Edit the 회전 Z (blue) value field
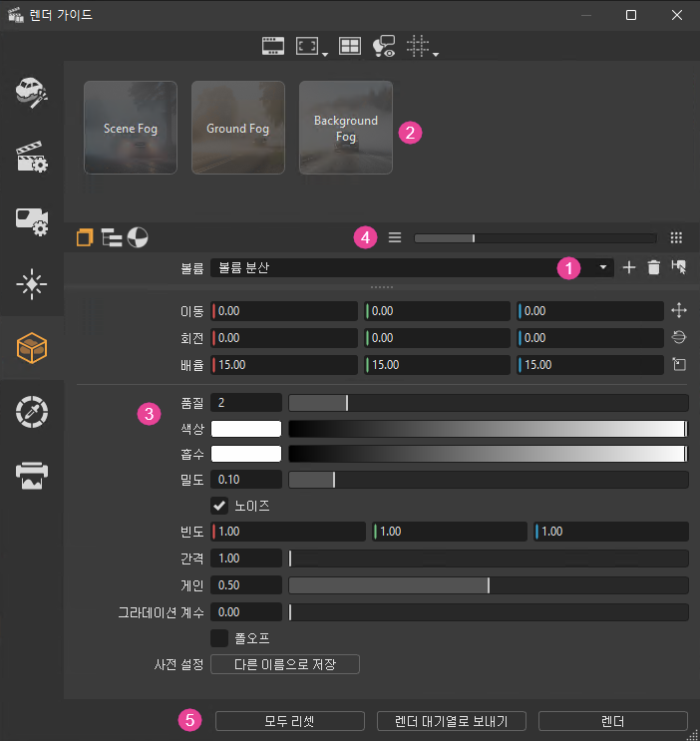The width and height of the screenshot is (700, 741). 590,338
